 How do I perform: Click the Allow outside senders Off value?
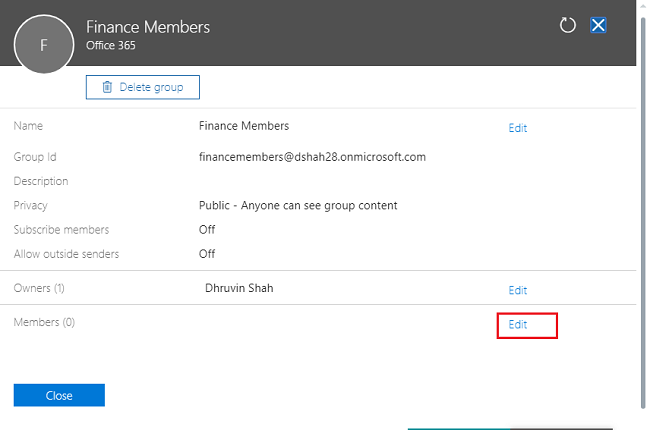[x=207, y=254]
